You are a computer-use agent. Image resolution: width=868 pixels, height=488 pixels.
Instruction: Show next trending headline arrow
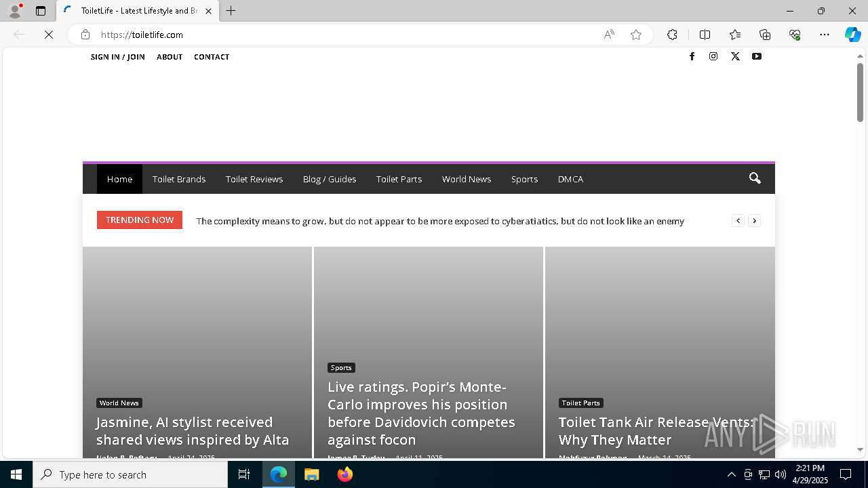tap(754, 220)
